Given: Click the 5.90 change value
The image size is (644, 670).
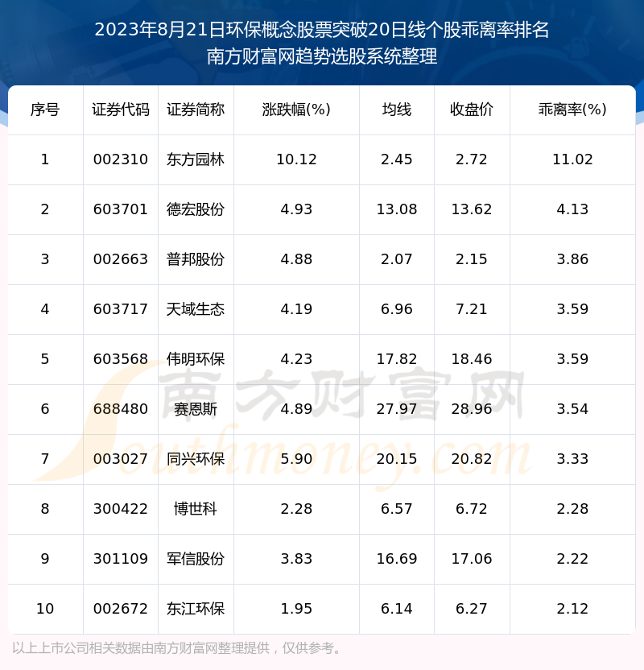Looking at the screenshot, I should click(x=296, y=459).
